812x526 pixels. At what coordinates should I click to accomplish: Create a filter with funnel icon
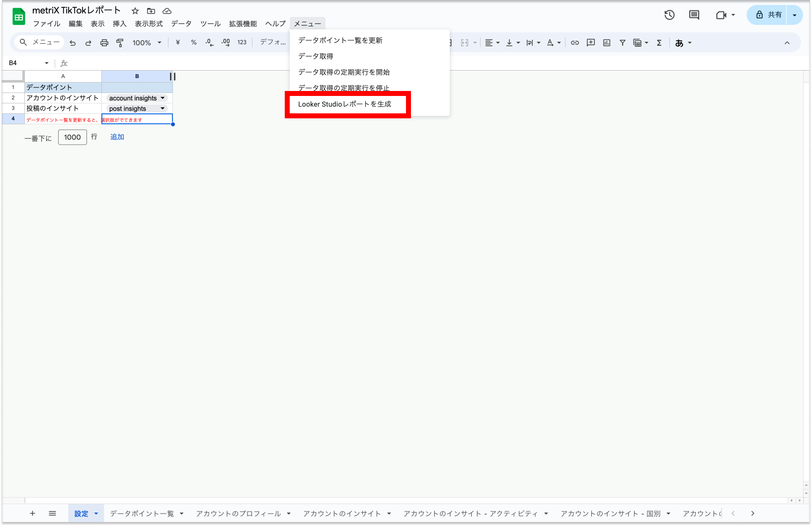pyautogui.click(x=623, y=43)
